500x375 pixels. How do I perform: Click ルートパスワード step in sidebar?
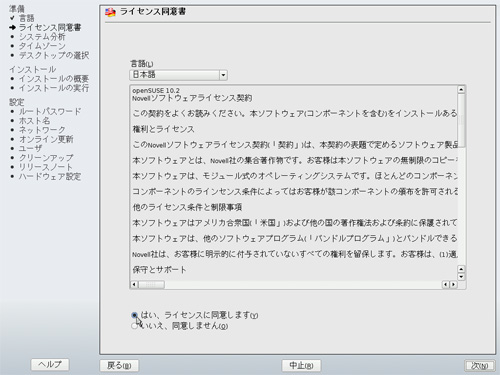(x=50, y=111)
